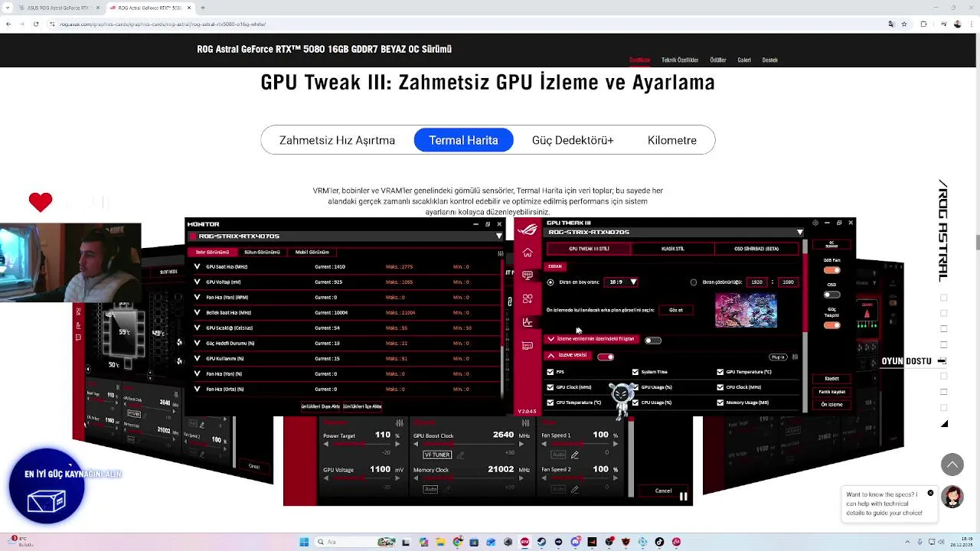Open TikTok from the taskbar

[659, 542]
